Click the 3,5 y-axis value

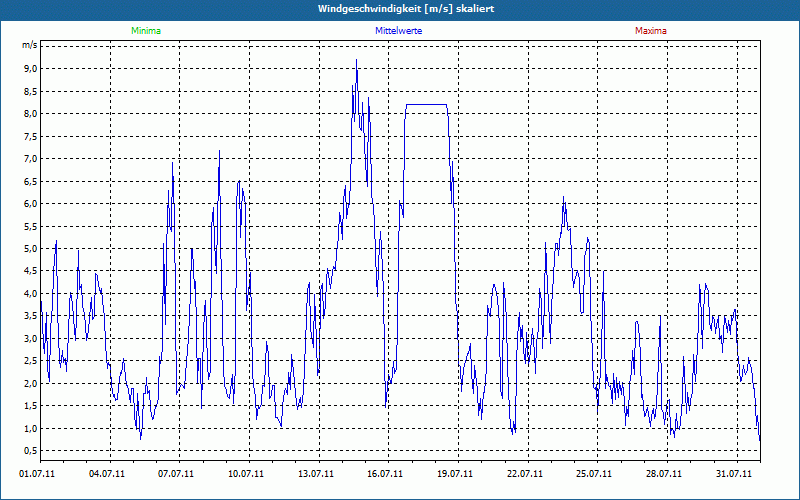(31, 316)
